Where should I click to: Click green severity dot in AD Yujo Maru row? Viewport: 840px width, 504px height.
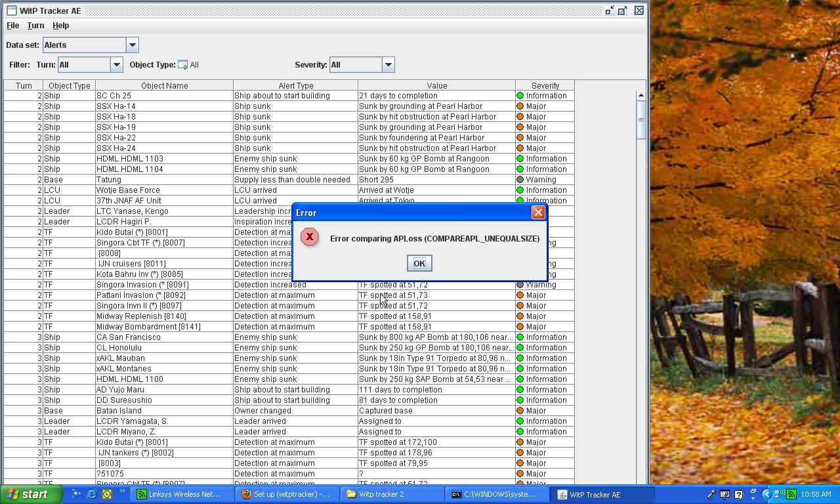[x=520, y=390]
